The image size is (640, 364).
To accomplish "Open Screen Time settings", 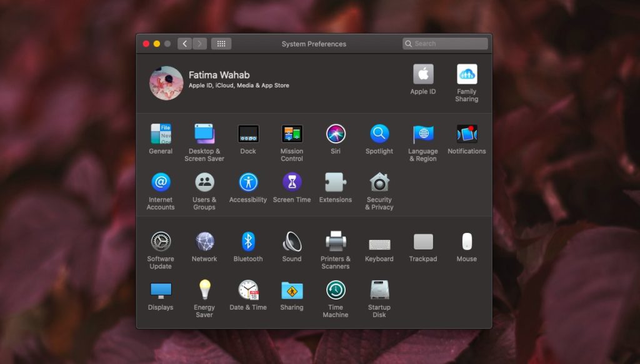I will point(292,184).
